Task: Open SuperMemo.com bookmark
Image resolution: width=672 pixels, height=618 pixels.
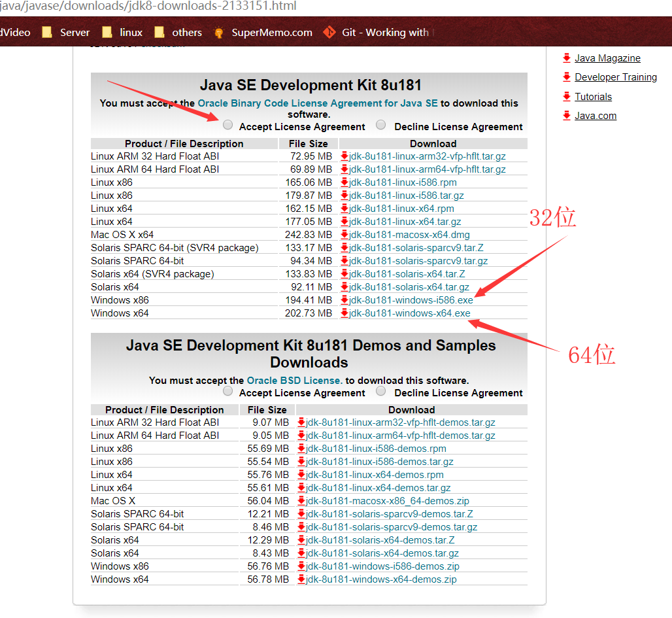Action: tap(263, 32)
